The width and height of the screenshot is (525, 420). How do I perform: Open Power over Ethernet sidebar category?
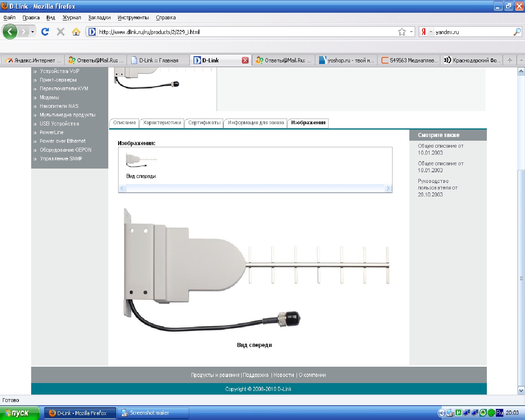[63, 141]
